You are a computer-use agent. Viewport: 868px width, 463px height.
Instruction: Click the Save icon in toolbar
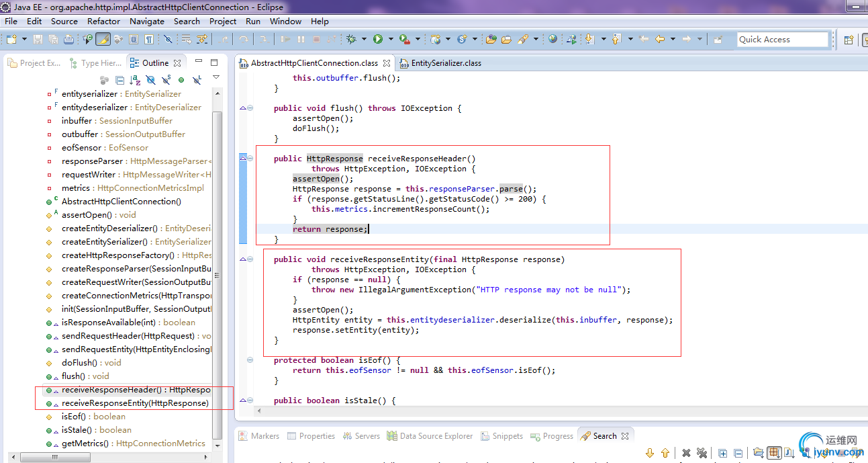(37, 39)
